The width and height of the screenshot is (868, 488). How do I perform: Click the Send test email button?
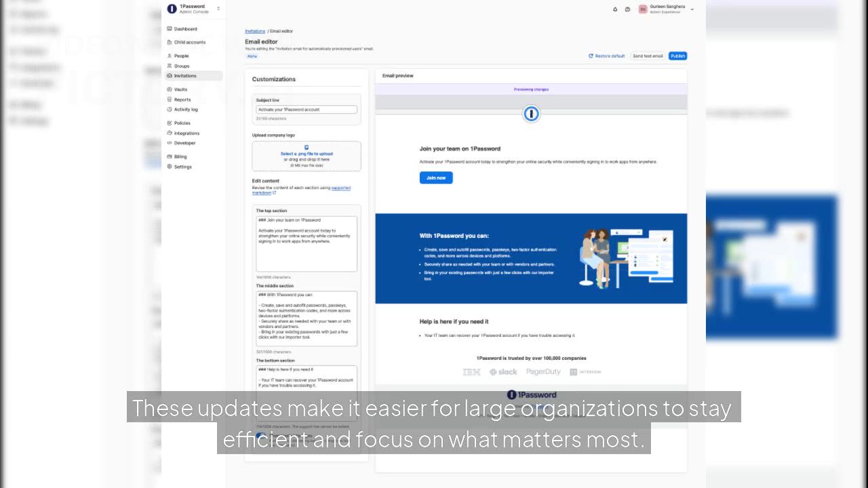click(x=648, y=56)
